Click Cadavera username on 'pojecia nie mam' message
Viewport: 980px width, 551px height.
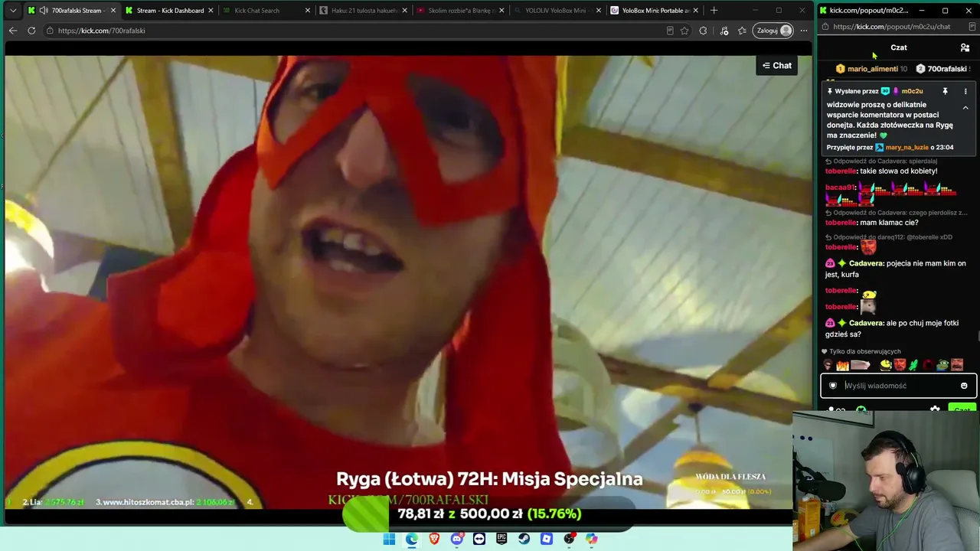pyautogui.click(x=865, y=263)
